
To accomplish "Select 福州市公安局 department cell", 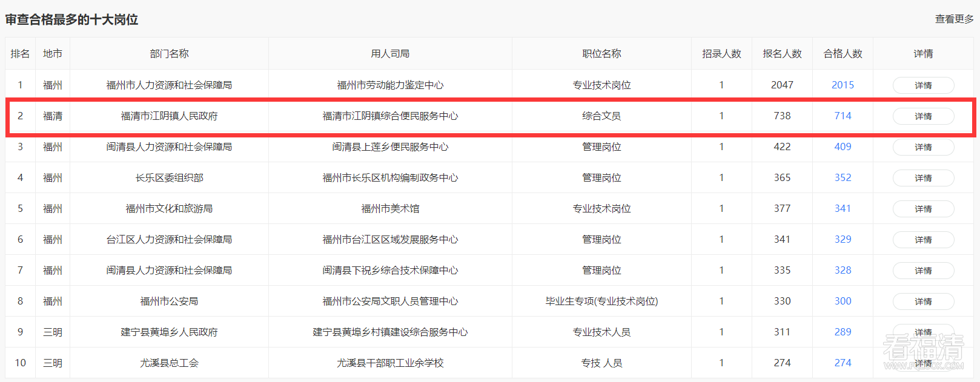I will [169, 301].
